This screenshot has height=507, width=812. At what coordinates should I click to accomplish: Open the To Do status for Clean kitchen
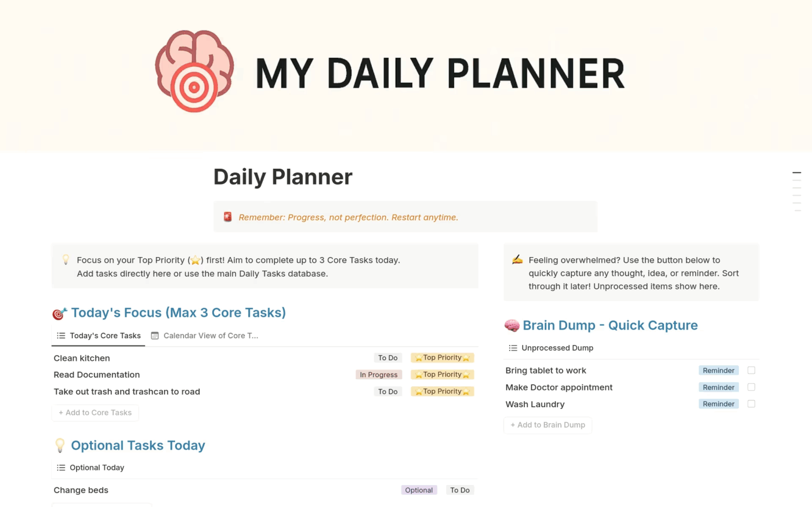point(387,358)
